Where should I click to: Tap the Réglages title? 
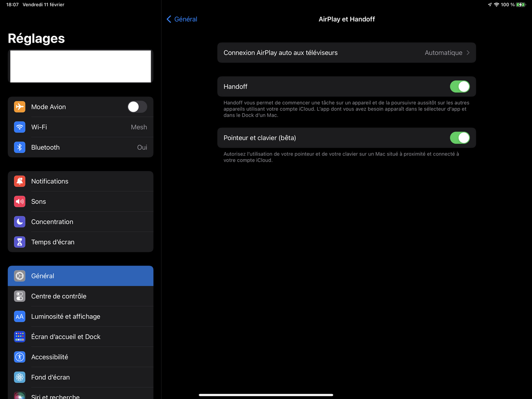(36, 39)
